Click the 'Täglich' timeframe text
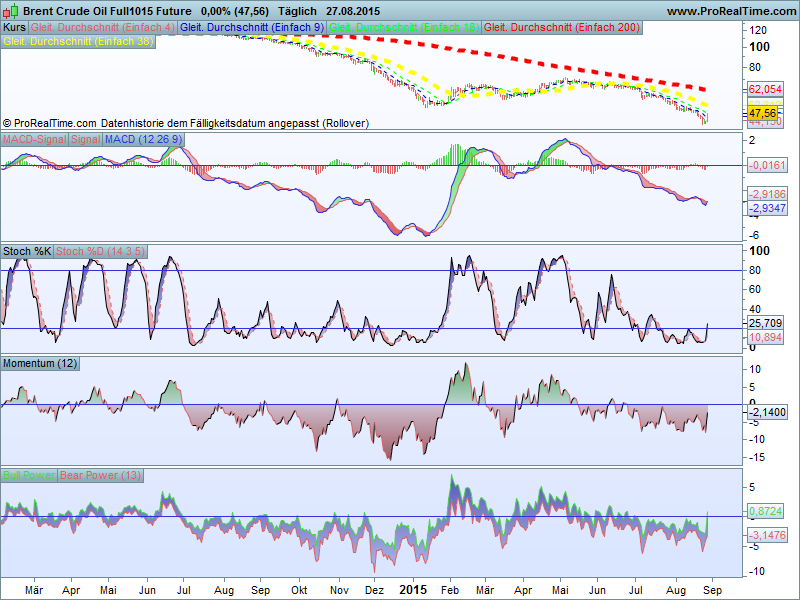The width and height of the screenshot is (800, 600). pyautogui.click(x=297, y=11)
